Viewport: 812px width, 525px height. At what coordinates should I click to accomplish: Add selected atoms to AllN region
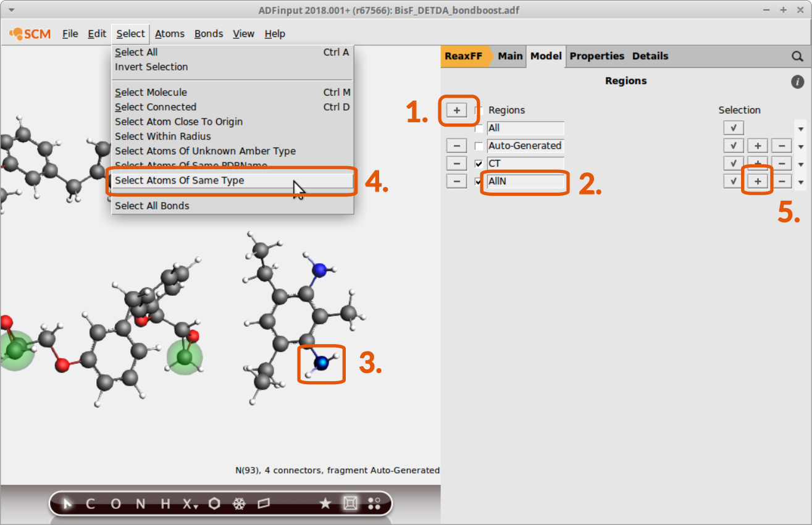[758, 182]
